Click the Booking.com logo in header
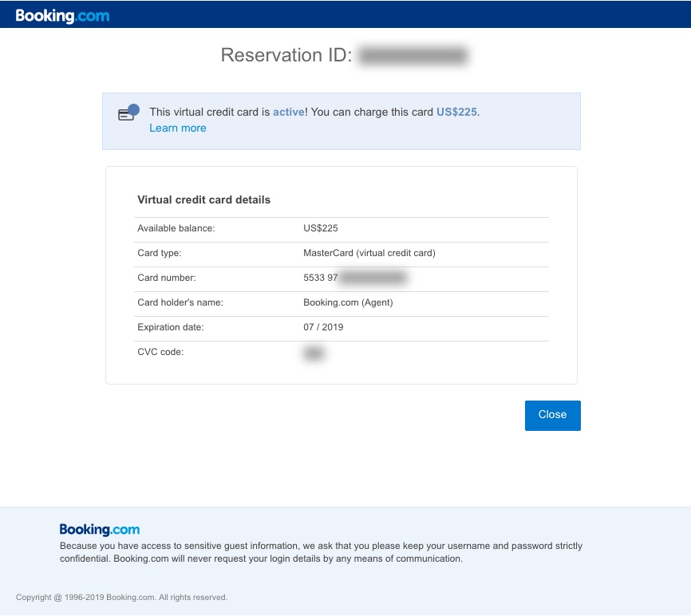This screenshot has height=616, width=691. pos(62,16)
